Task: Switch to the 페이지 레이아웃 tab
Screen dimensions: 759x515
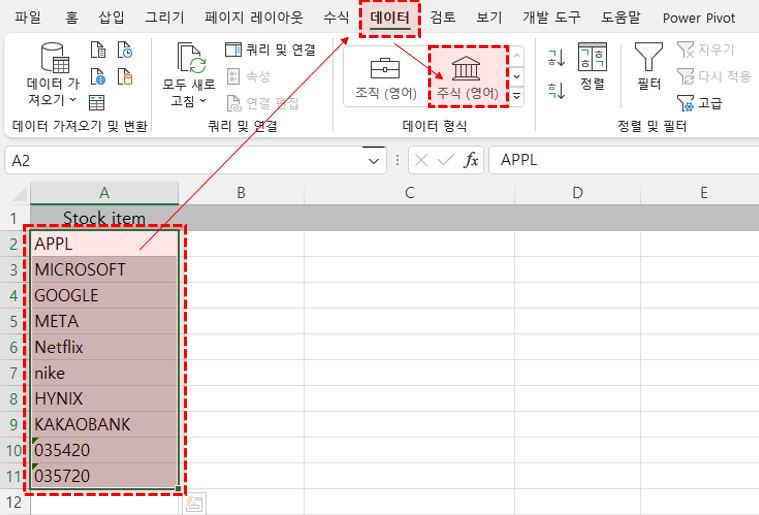Action: point(254,18)
